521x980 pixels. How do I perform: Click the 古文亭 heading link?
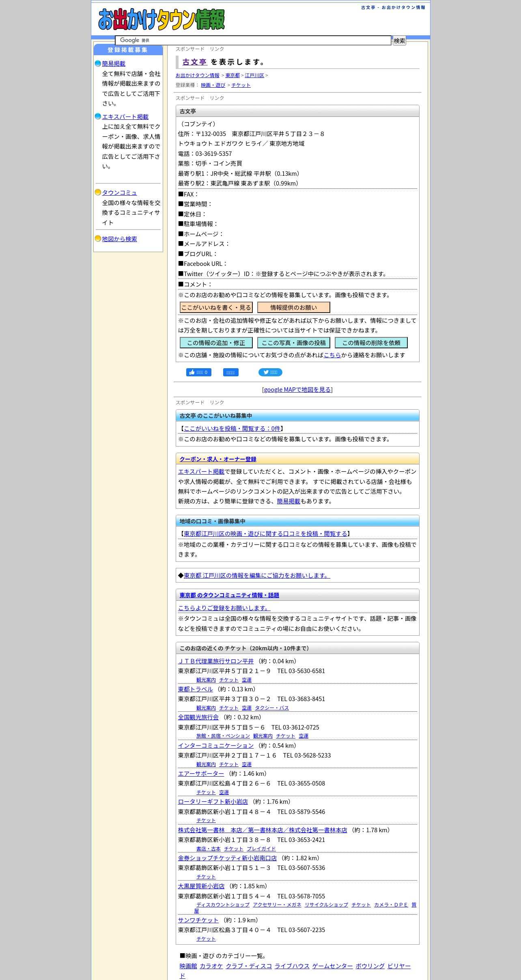tap(195, 62)
